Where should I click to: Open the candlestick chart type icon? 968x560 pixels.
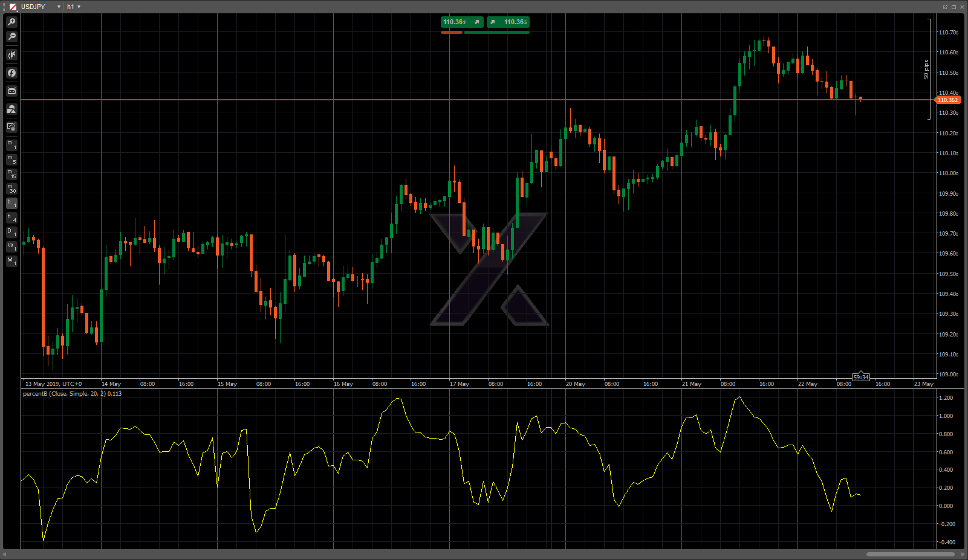11,55
